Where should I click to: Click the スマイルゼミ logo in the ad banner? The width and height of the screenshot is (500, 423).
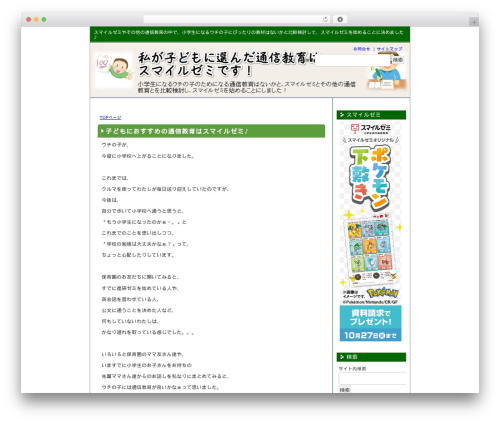[x=371, y=128]
